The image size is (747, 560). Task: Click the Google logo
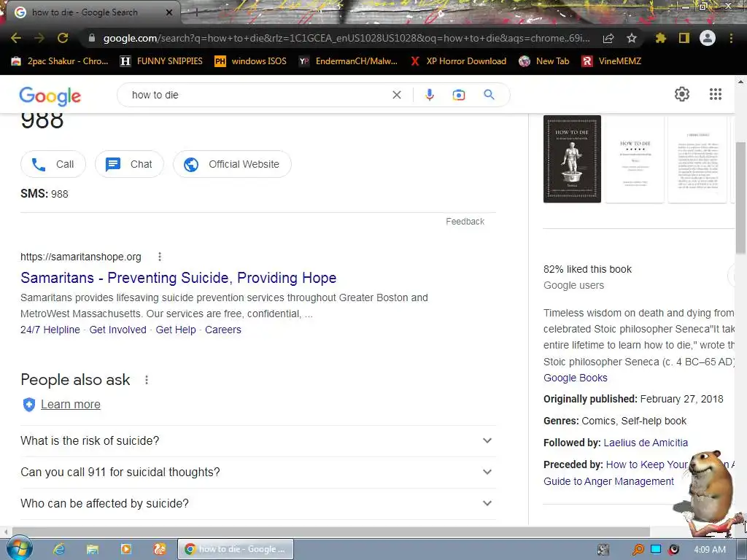tap(50, 96)
